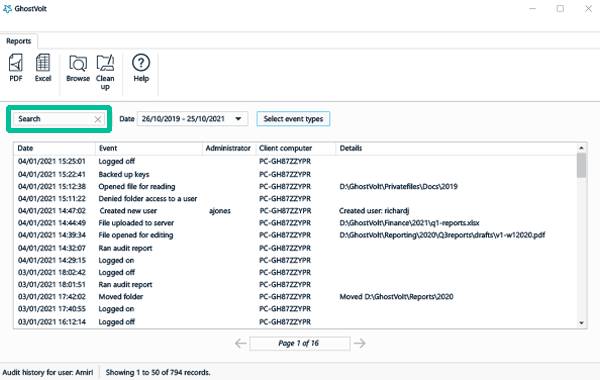
Task: Select the Moved folder event
Action: pos(121,297)
